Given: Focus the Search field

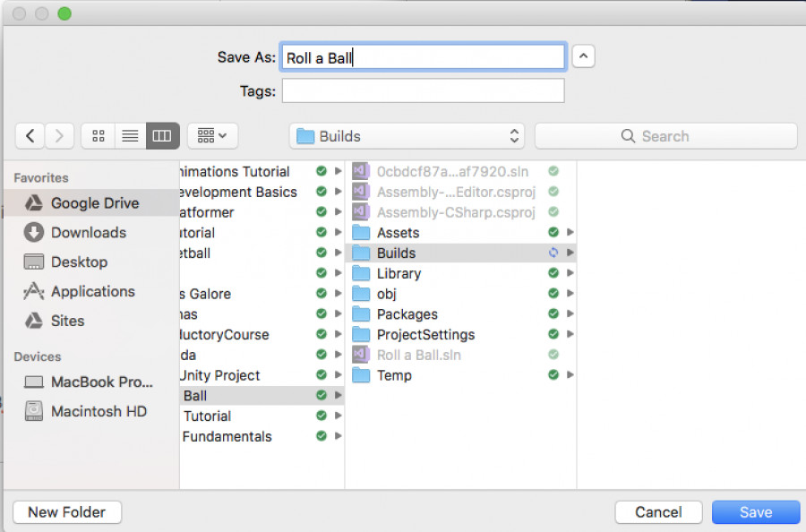Looking at the screenshot, I should pos(665,136).
